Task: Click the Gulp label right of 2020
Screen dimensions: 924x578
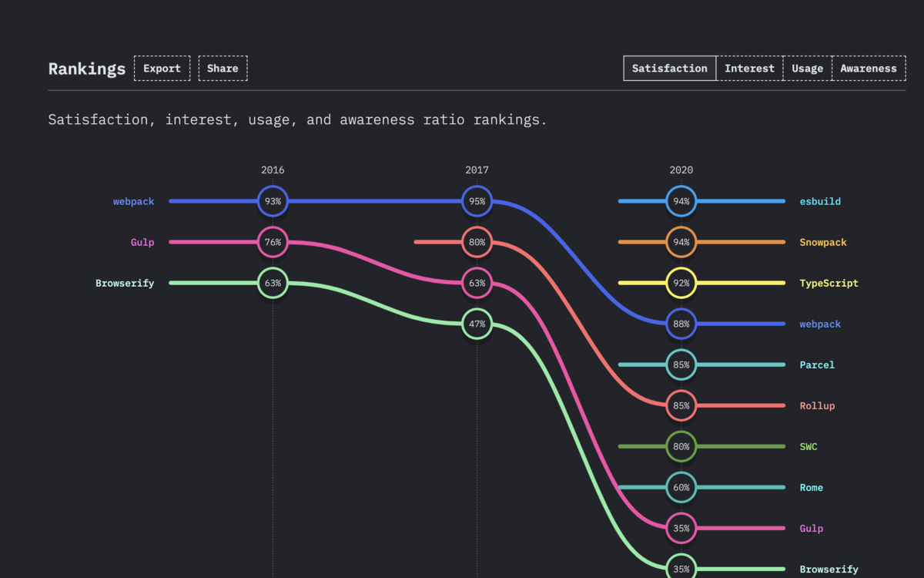Action: (812, 528)
